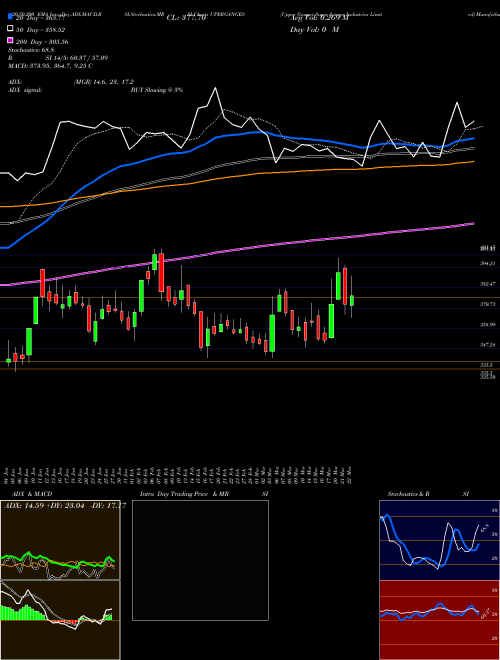Screen dimensions: 500x660
Task: Open the empty intraday trading price panel
Action: (200, 560)
